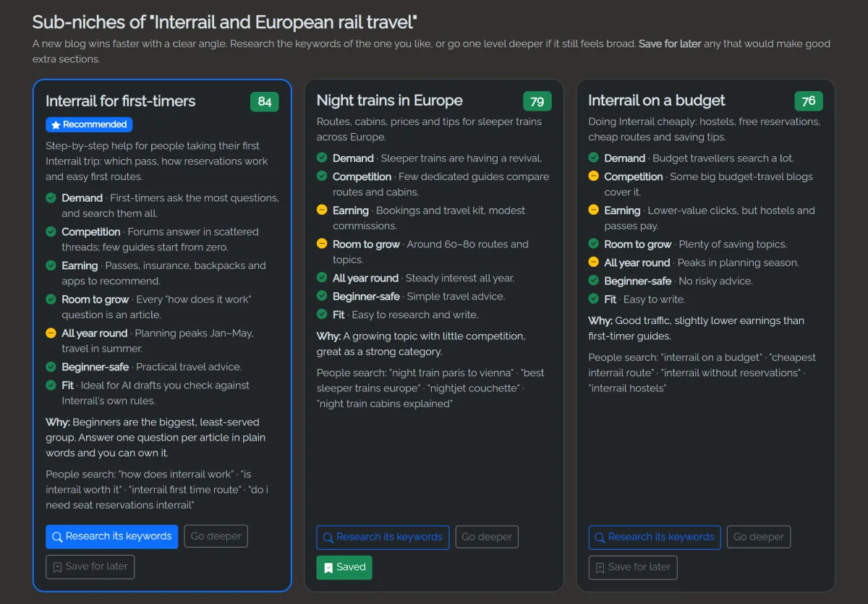Click the 79 score badge
The height and width of the screenshot is (604, 868).
point(537,101)
